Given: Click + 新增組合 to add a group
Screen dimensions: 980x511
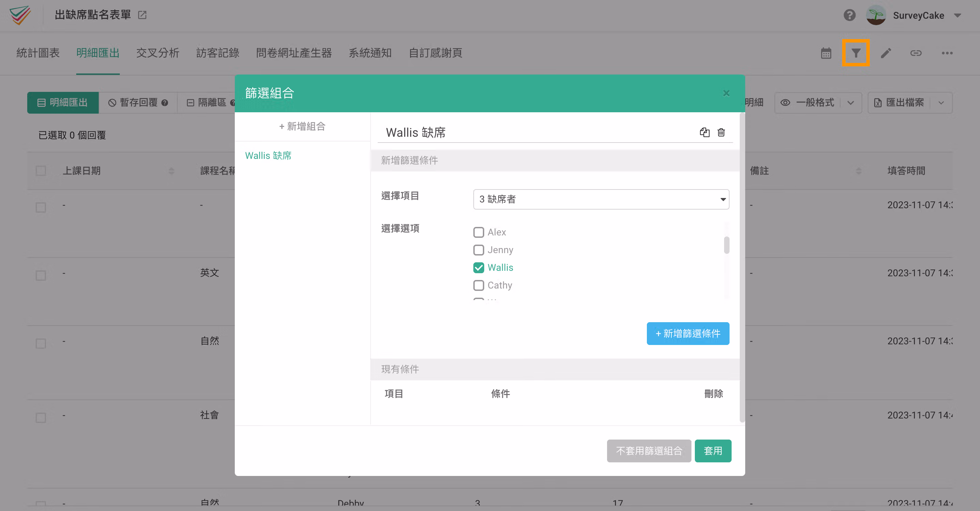Looking at the screenshot, I should coord(303,126).
